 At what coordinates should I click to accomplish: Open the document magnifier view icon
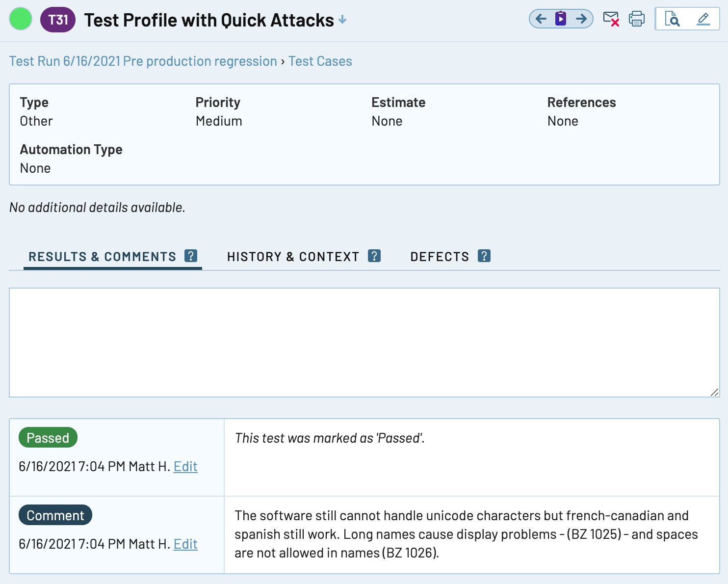tap(672, 19)
